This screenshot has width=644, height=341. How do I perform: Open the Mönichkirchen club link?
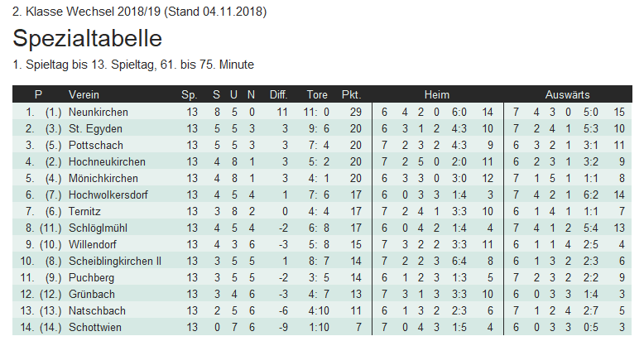(x=99, y=178)
